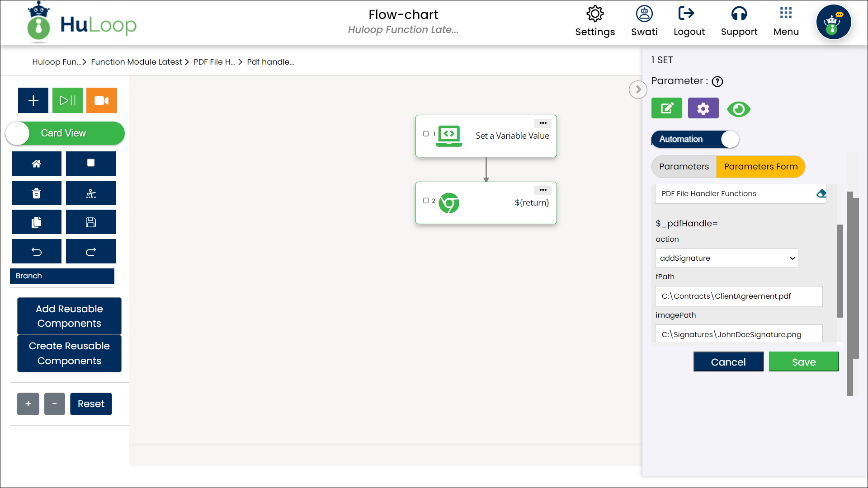Delete with the trash icon button

[x=37, y=193]
